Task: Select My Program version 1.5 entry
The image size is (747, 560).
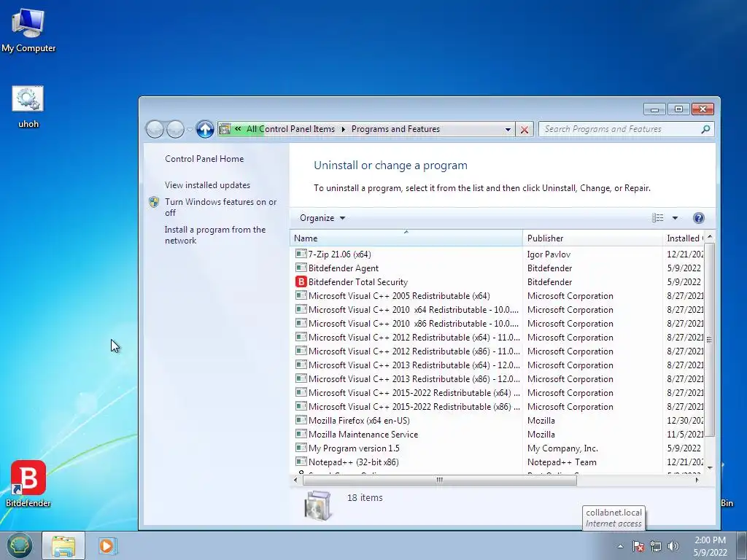Action: coord(354,448)
